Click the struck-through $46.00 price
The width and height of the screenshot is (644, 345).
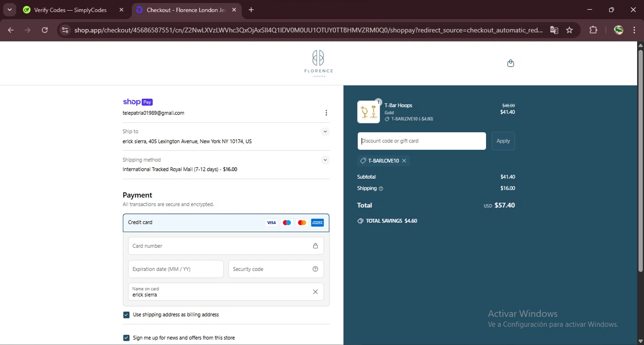[508, 106]
